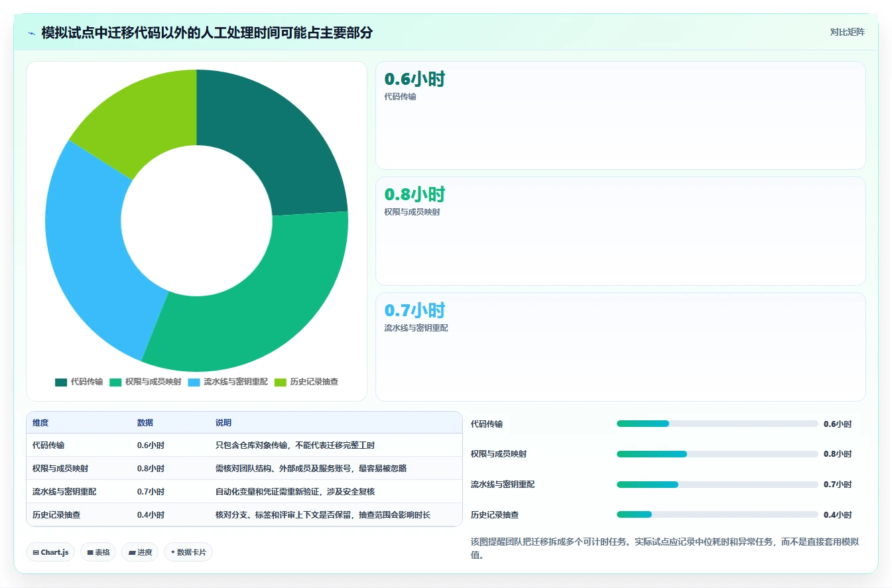Click the 说明 column header
Screen dimensions: 892x588
[x=223, y=423]
